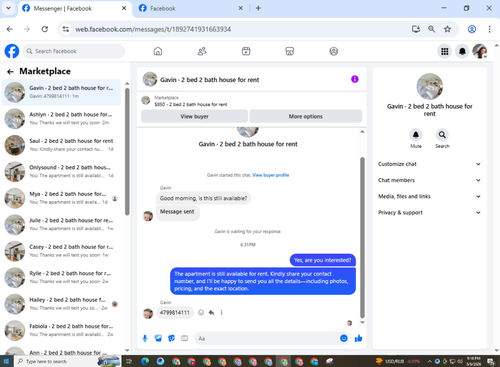Open Fabiola's conversation in the list
The image size is (500, 367).
62,330
